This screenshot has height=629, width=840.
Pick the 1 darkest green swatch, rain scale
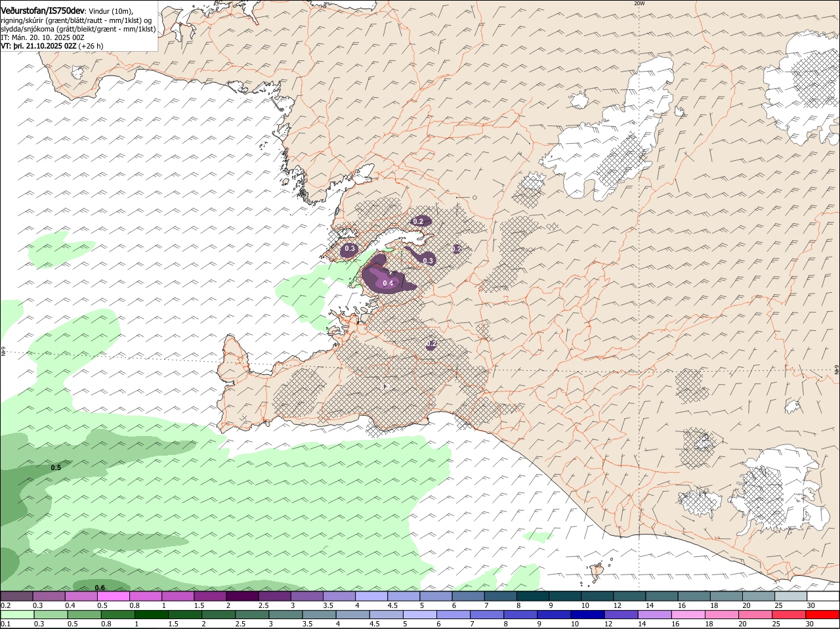[152, 615]
